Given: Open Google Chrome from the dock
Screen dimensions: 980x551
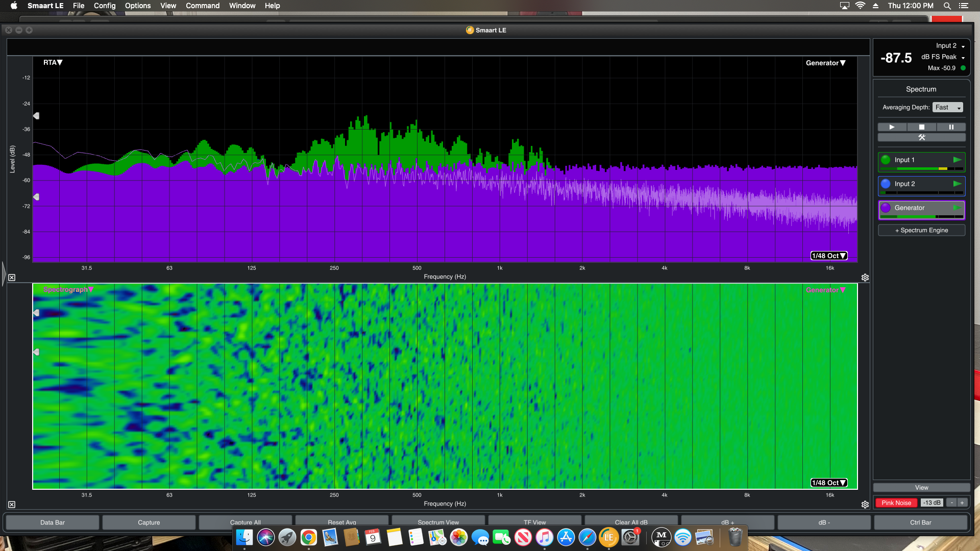Looking at the screenshot, I should [309, 537].
